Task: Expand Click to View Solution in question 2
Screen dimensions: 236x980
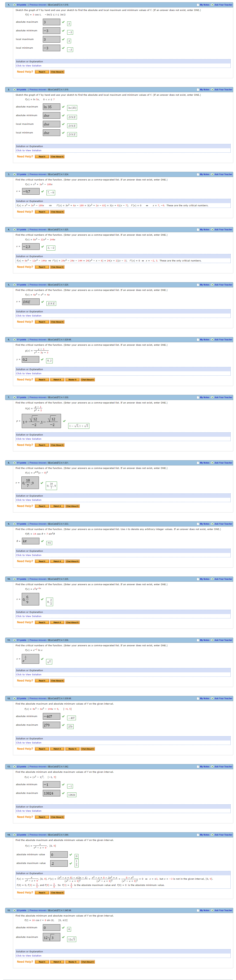Action: point(29,151)
